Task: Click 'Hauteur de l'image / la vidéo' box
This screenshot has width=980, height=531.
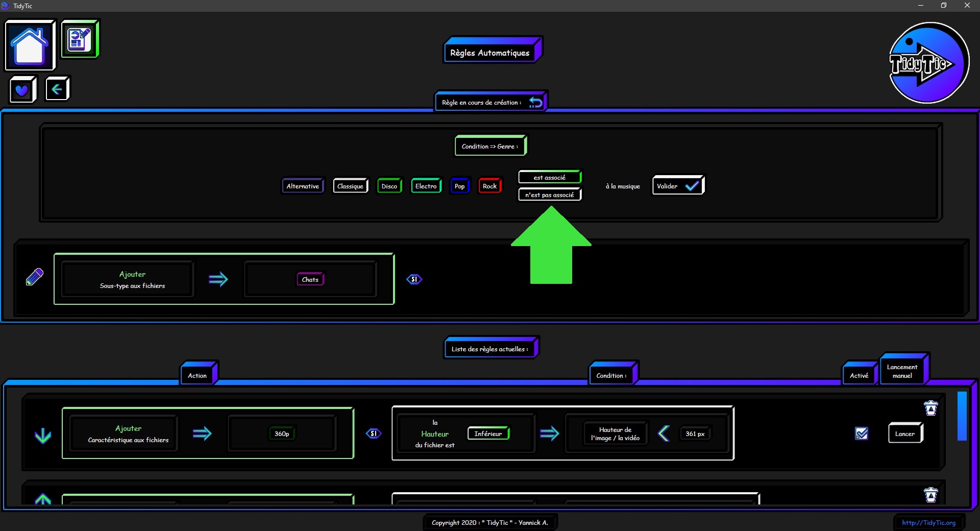Action: [615, 433]
